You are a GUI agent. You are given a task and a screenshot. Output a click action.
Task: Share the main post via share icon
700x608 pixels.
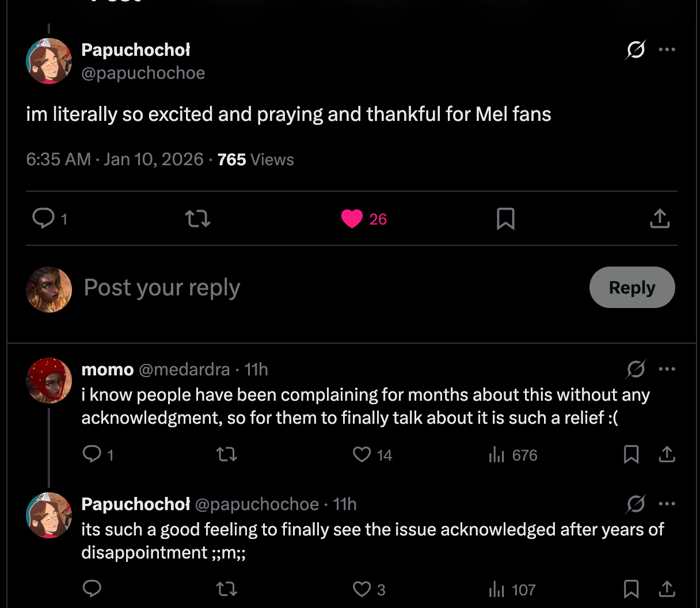pos(660,219)
